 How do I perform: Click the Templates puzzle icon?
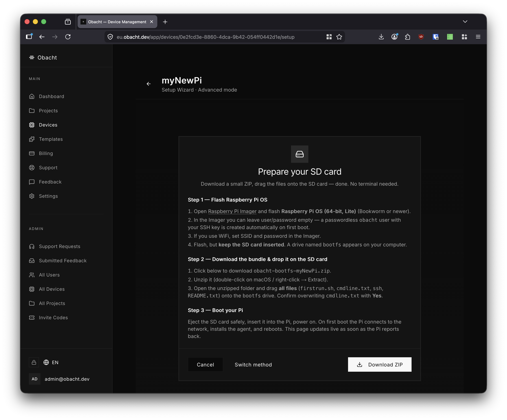(32, 139)
